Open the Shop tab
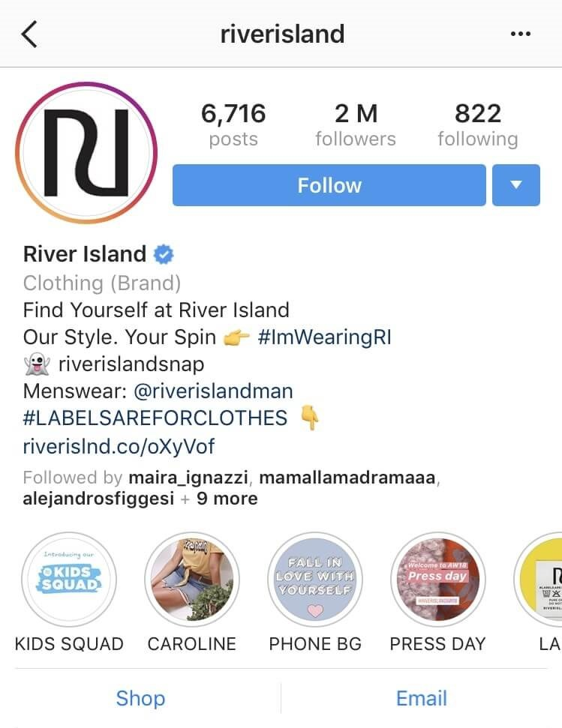The width and height of the screenshot is (562, 728). point(140,698)
